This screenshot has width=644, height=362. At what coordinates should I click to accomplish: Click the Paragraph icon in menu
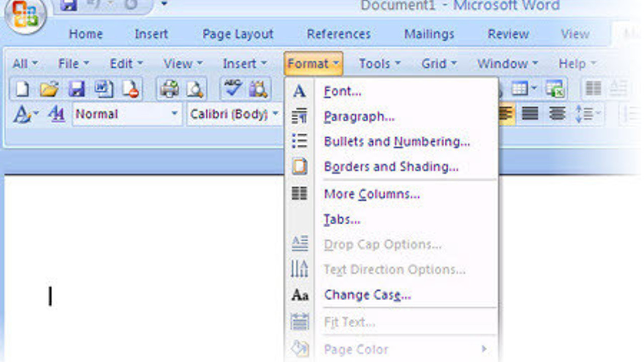click(x=299, y=117)
